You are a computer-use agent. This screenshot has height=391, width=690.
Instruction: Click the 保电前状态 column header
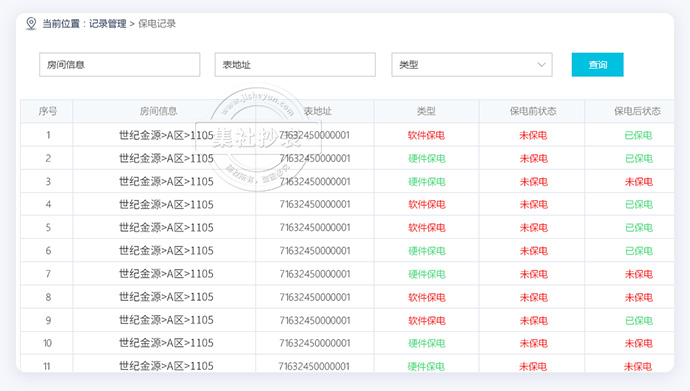pos(533,111)
